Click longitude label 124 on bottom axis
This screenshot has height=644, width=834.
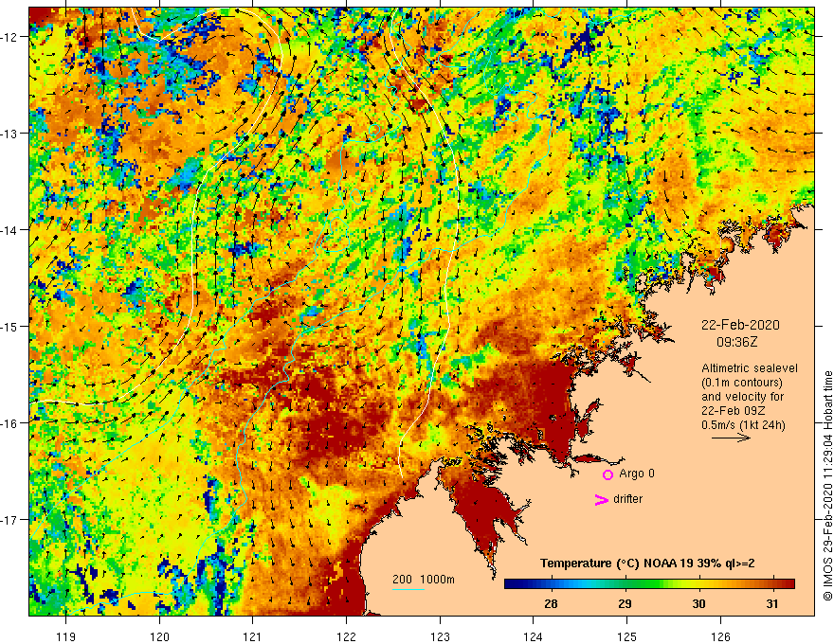click(534, 636)
